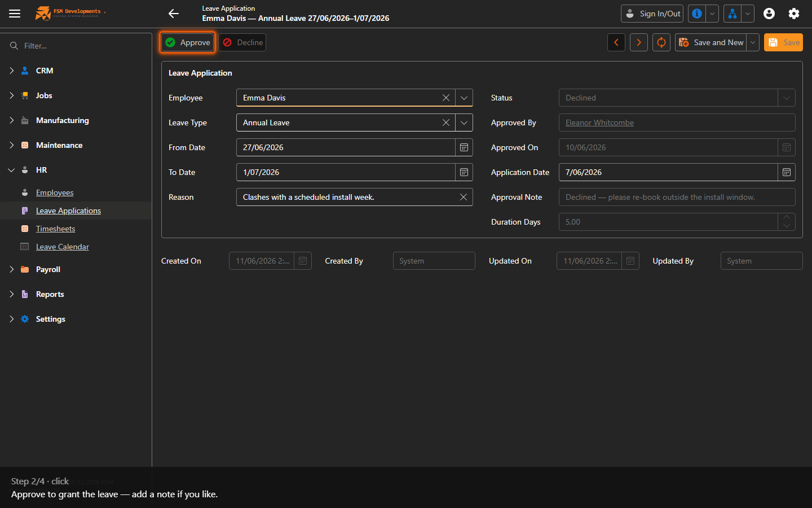812x508 pixels.
Task: Clear the Employee field value
Action: pos(446,98)
